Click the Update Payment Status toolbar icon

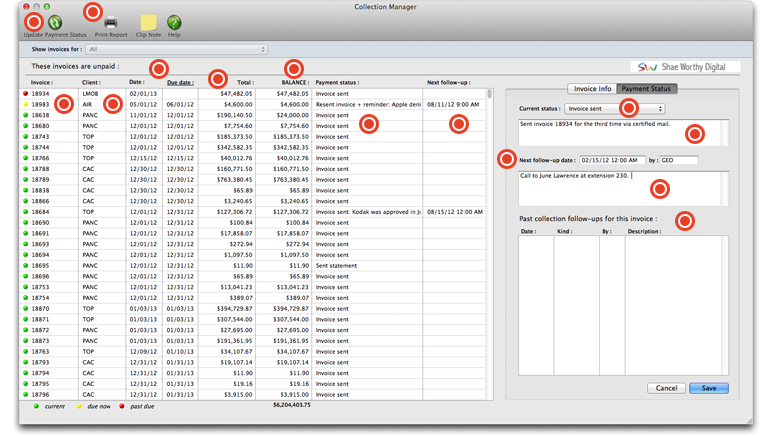[55, 22]
